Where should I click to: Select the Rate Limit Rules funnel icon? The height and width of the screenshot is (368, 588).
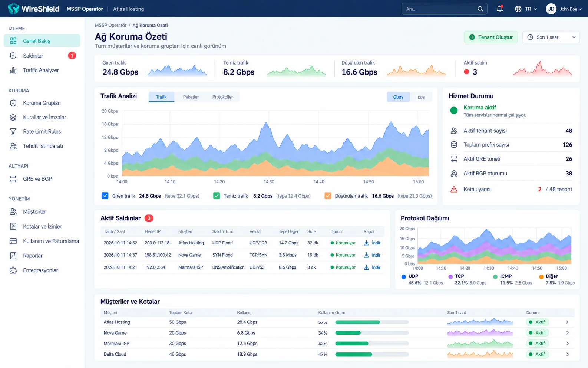click(13, 132)
